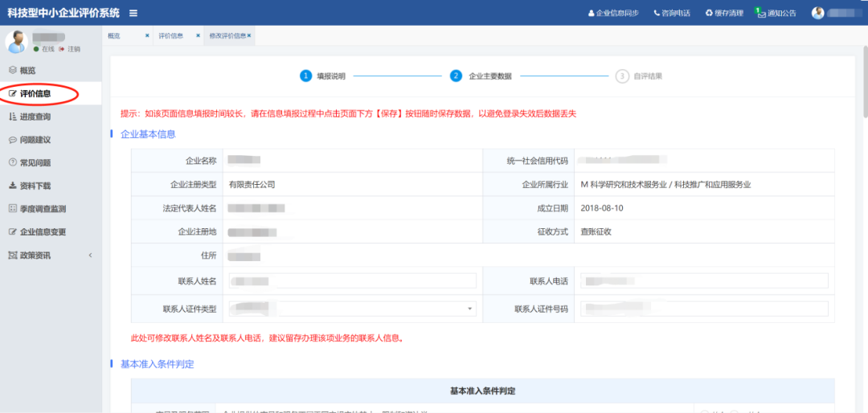Click the 联系人电话 input field

(704, 280)
